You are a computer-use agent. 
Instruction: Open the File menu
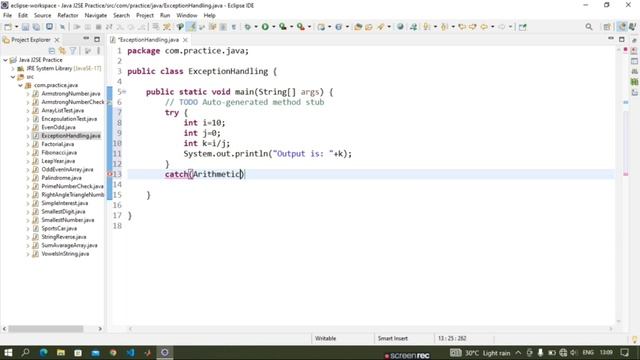coord(7,16)
